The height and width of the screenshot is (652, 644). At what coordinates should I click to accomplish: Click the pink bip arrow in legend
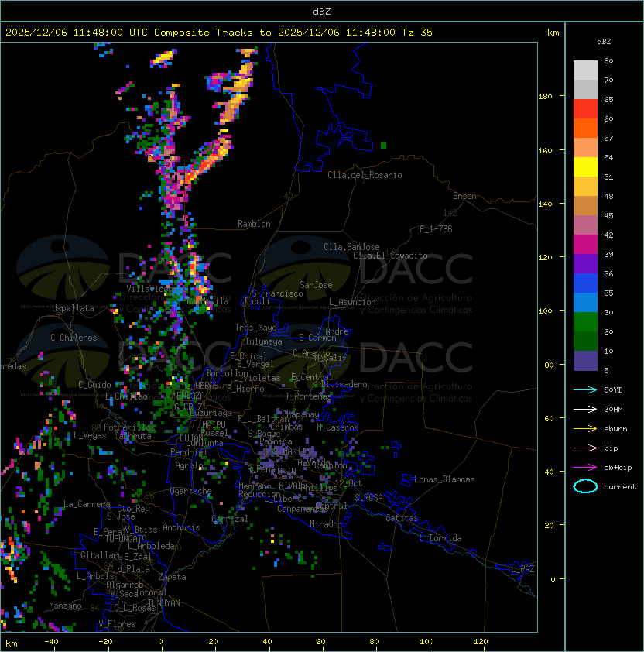(585, 448)
